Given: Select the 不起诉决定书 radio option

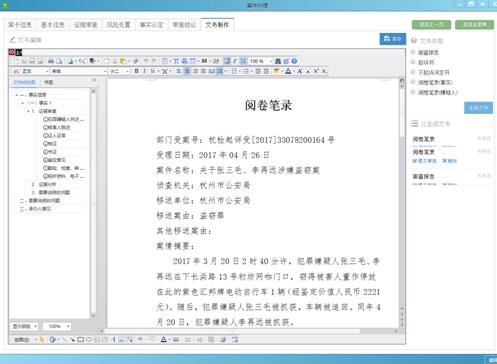Looking at the screenshot, I should pos(413,72).
